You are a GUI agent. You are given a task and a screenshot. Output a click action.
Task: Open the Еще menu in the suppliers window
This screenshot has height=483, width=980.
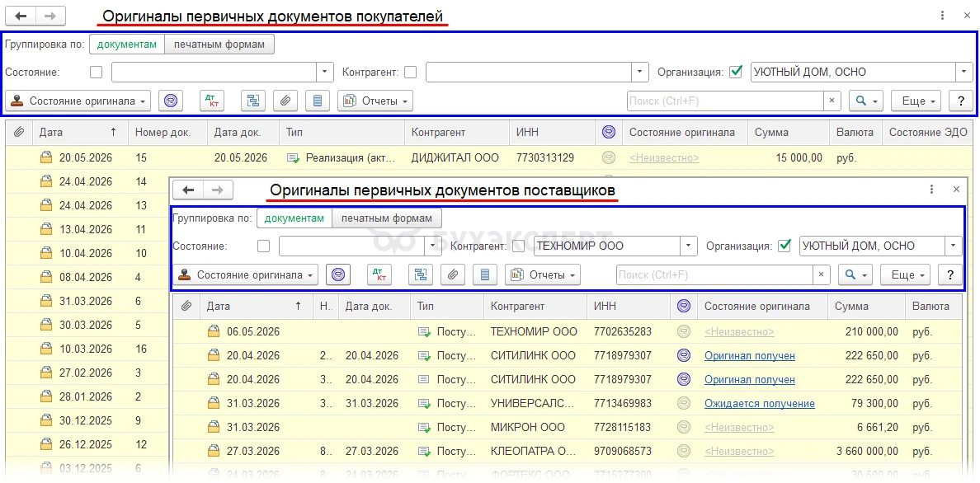point(906,274)
